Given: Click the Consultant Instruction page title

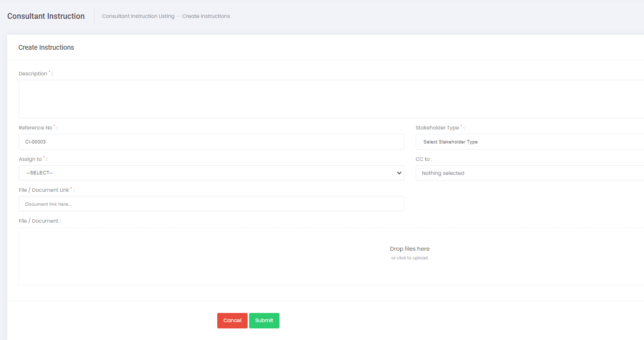Looking at the screenshot, I should (46, 16).
